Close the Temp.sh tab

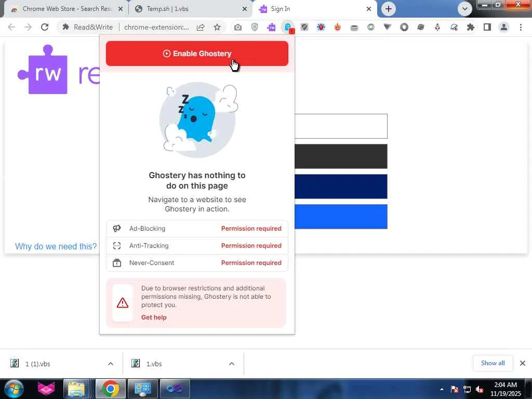pyautogui.click(x=245, y=9)
